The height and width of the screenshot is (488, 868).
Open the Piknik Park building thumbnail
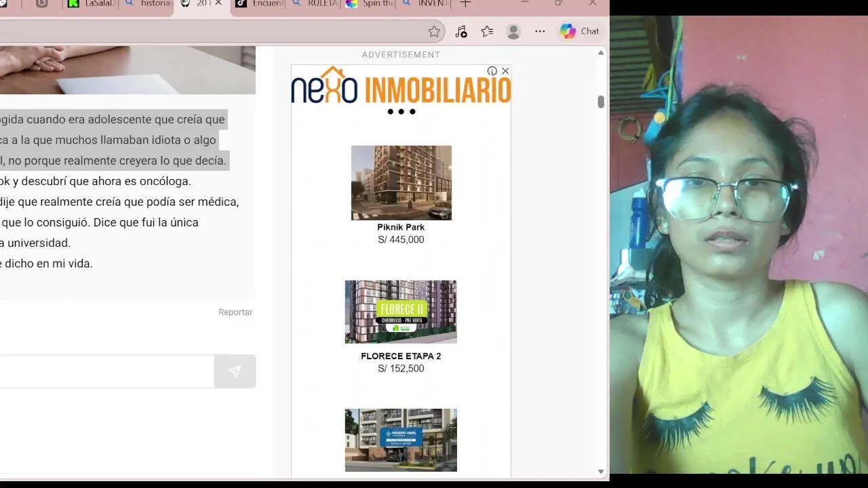401,183
